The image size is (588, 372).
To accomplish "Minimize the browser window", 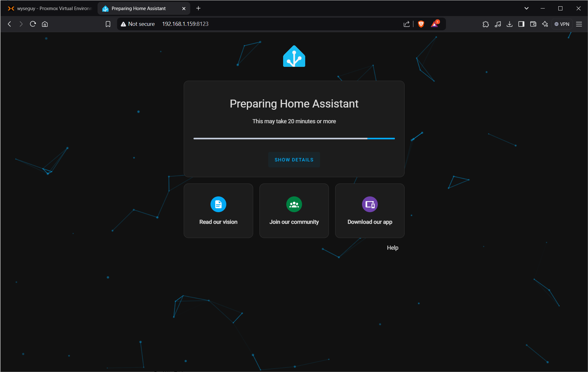I will (543, 8).
